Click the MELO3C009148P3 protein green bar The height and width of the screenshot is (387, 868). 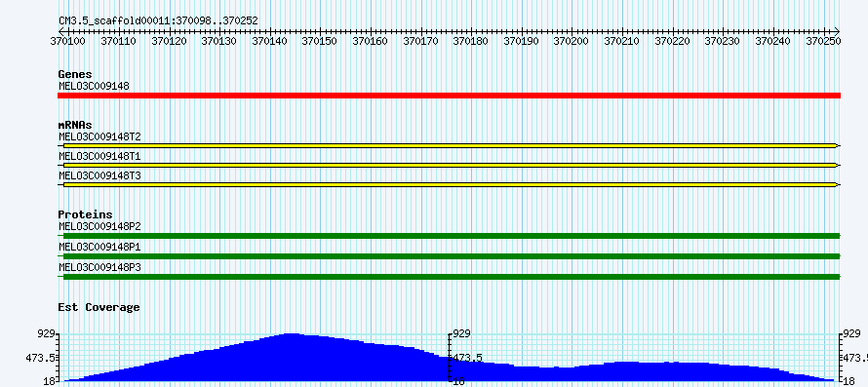[x=449, y=277]
